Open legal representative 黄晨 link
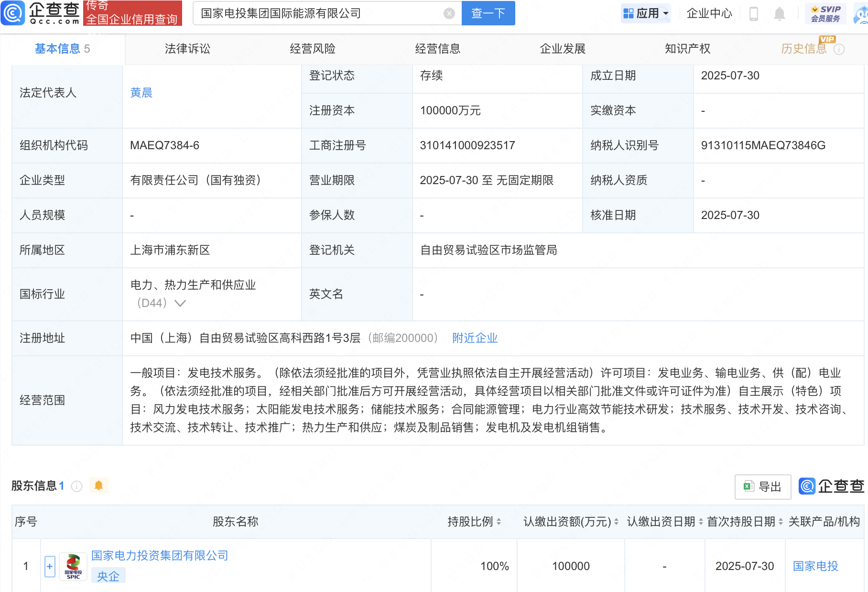The width and height of the screenshot is (868, 592). pyautogui.click(x=141, y=93)
